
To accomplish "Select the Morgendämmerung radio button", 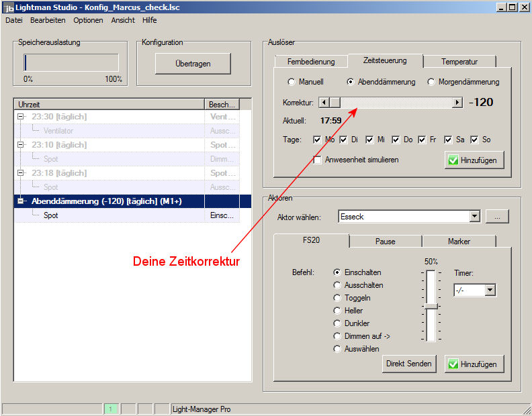I will (x=431, y=82).
